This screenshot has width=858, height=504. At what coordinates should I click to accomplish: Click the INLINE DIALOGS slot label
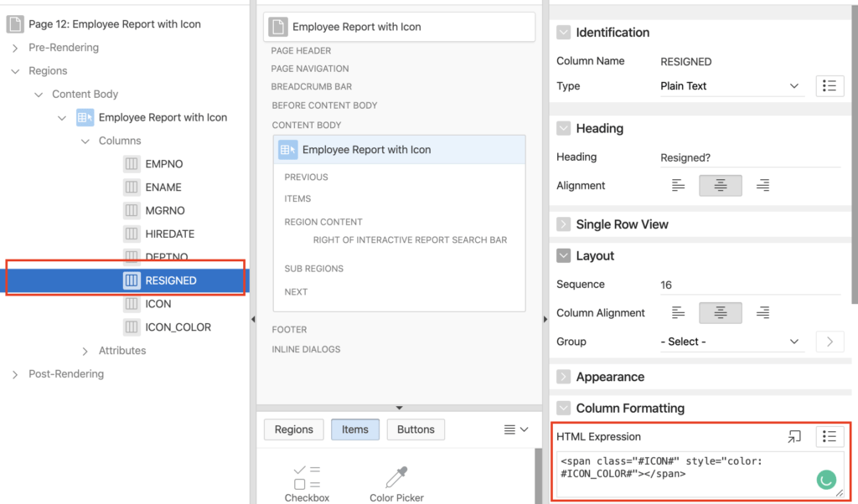[306, 349]
